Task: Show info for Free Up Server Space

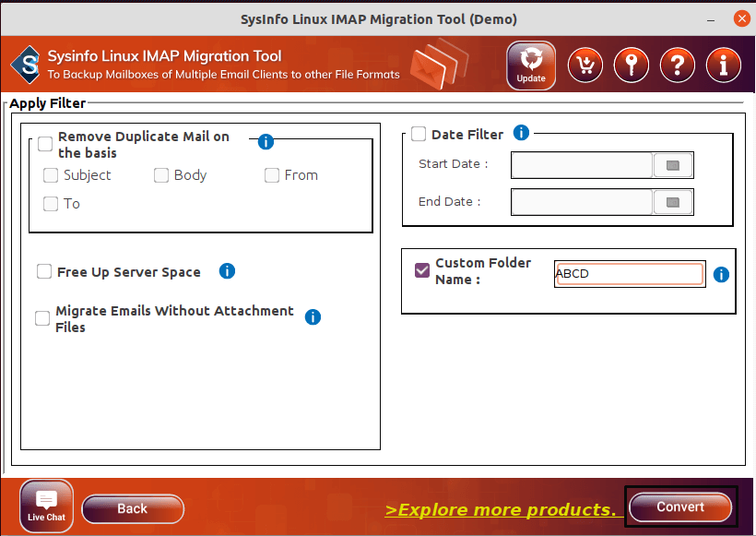Action: point(227,271)
